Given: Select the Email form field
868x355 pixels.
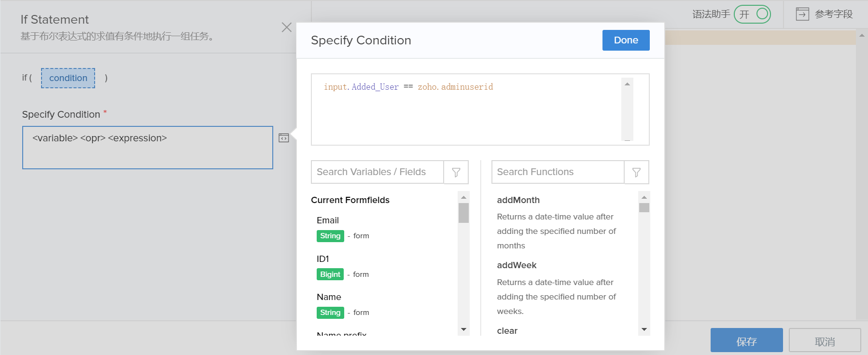Looking at the screenshot, I should click(328, 220).
